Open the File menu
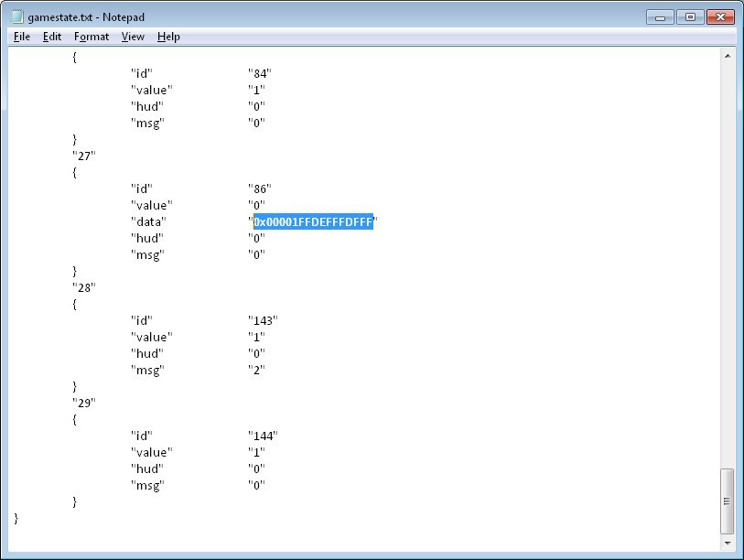The height and width of the screenshot is (560, 744). pos(22,37)
